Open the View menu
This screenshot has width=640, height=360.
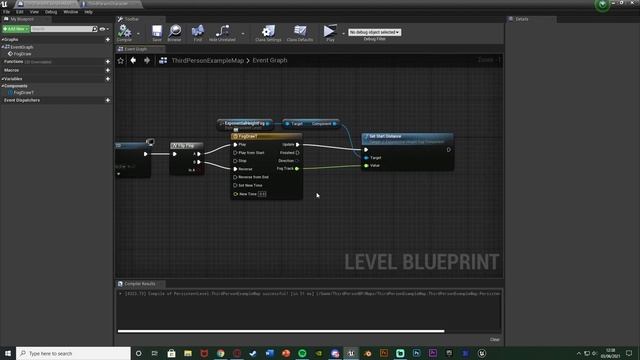(34, 12)
